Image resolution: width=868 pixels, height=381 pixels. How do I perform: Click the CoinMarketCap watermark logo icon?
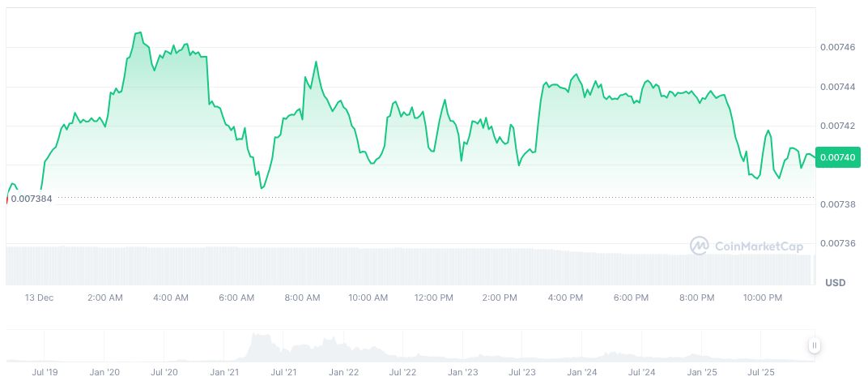700,245
